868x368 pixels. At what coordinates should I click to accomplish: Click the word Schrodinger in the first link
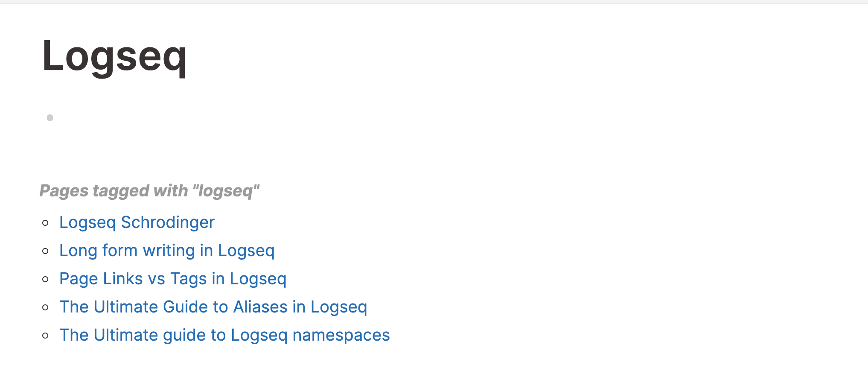168,222
